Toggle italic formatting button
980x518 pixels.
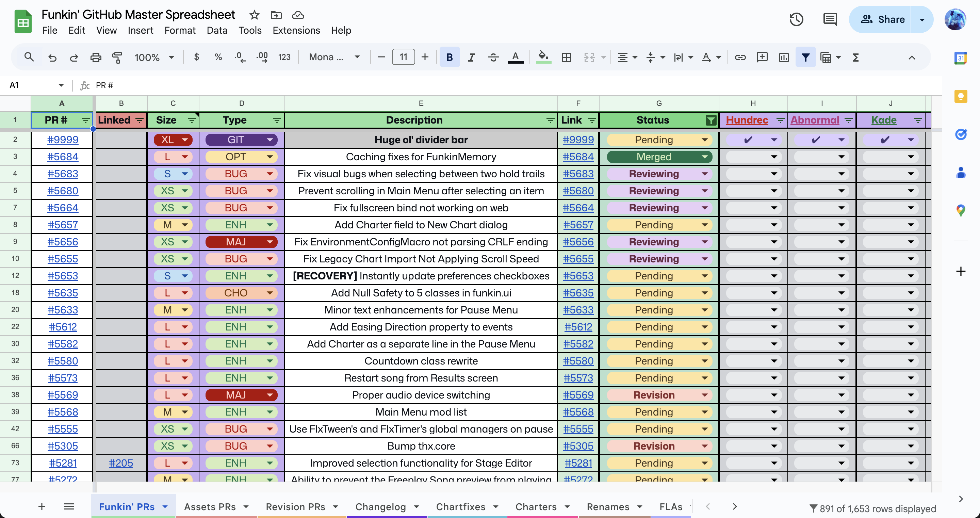coord(471,57)
